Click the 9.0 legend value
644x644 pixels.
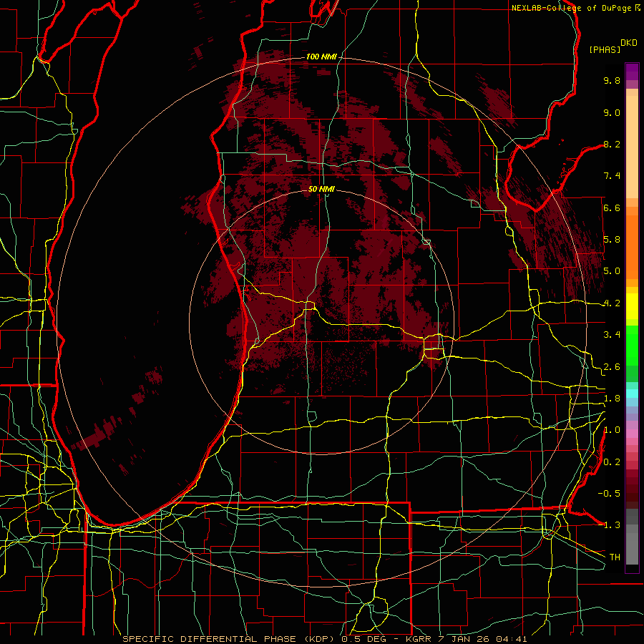pos(612,112)
